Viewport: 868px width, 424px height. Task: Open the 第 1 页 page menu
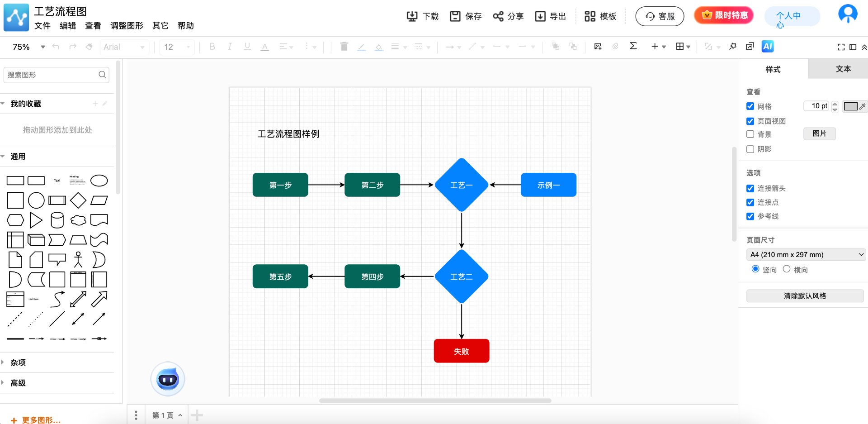coord(167,415)
